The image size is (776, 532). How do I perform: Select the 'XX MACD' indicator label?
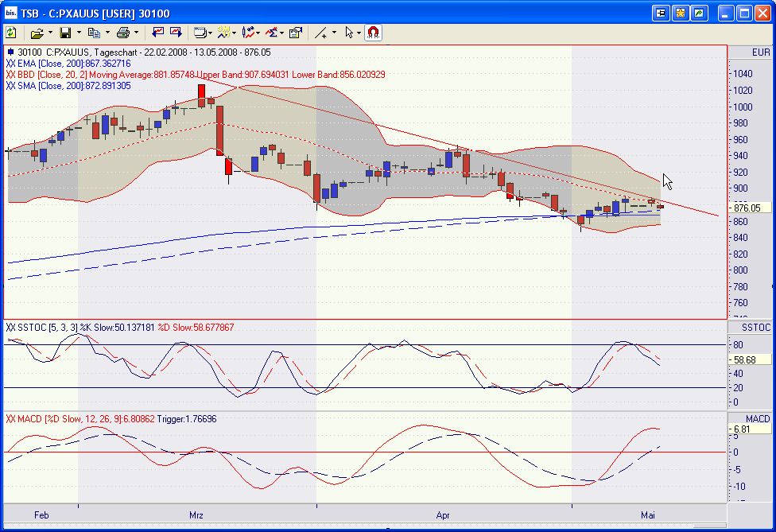point(24,418)
